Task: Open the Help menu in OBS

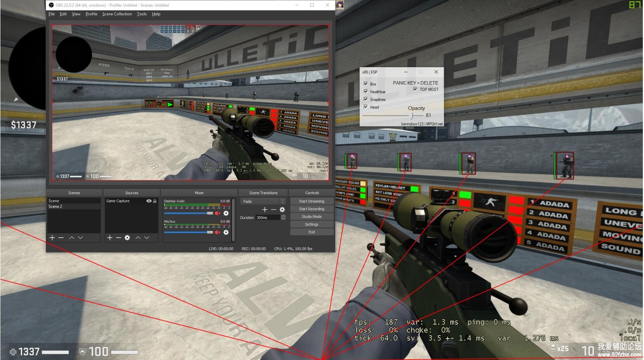Action: 156,14
